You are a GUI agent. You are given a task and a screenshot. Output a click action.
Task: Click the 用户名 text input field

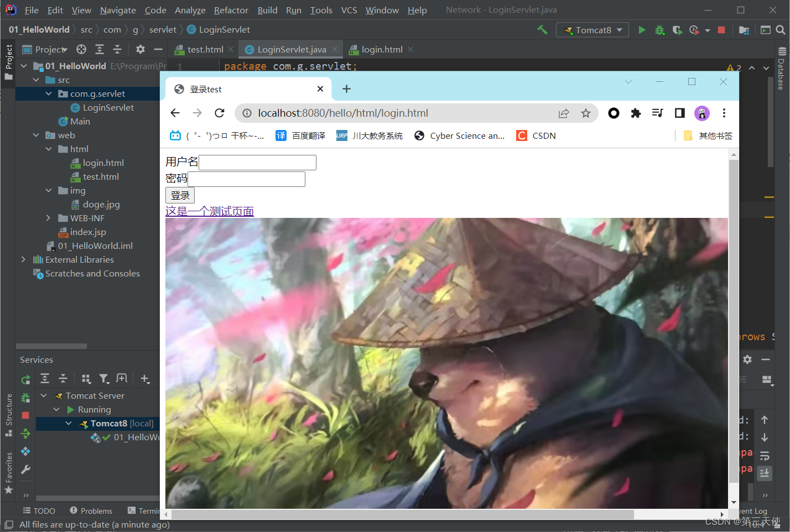click(257, 163)
